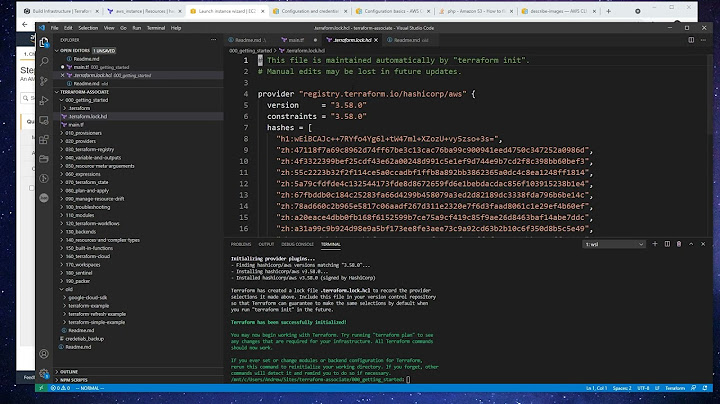Switch to the Problems panel tab
Image resolution: width=720 pixels, height=404 pixels.
(x=241, y=244)
